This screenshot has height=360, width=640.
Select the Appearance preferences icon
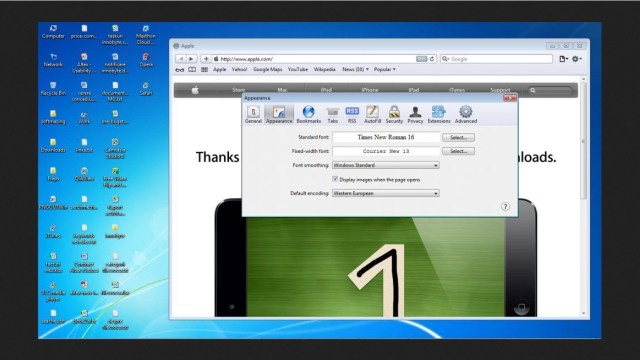[x=279, y=114]
